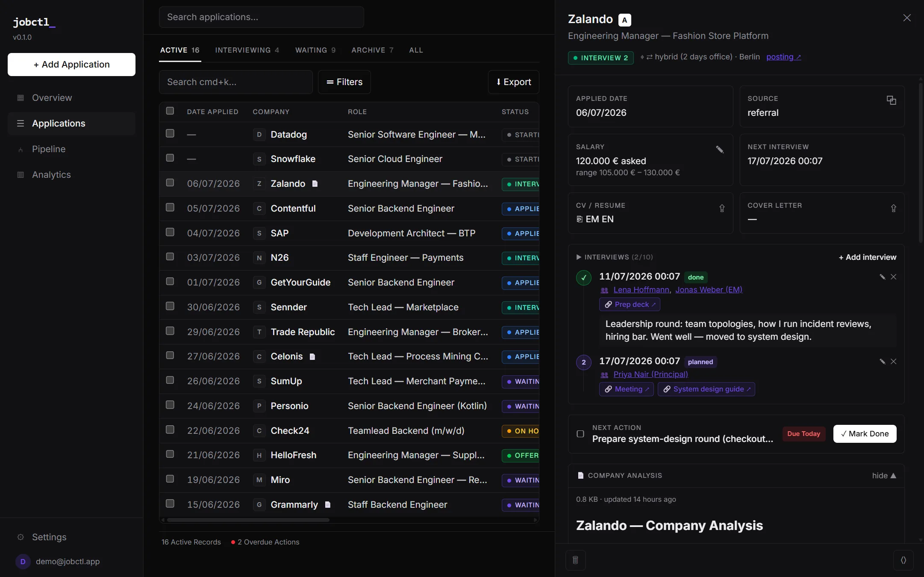Open Priya Nair (Principal) contact

[x=650, y=374]
